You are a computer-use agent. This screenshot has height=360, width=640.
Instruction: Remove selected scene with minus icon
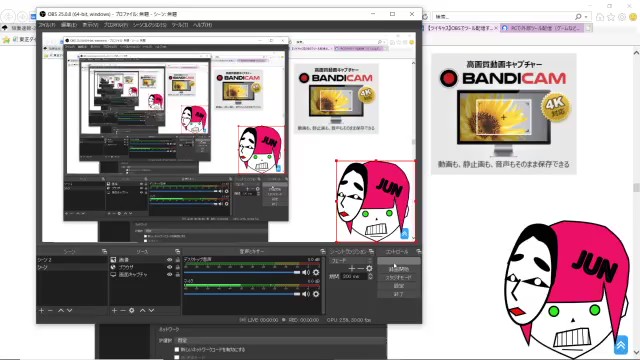click(x=50, y=311)
